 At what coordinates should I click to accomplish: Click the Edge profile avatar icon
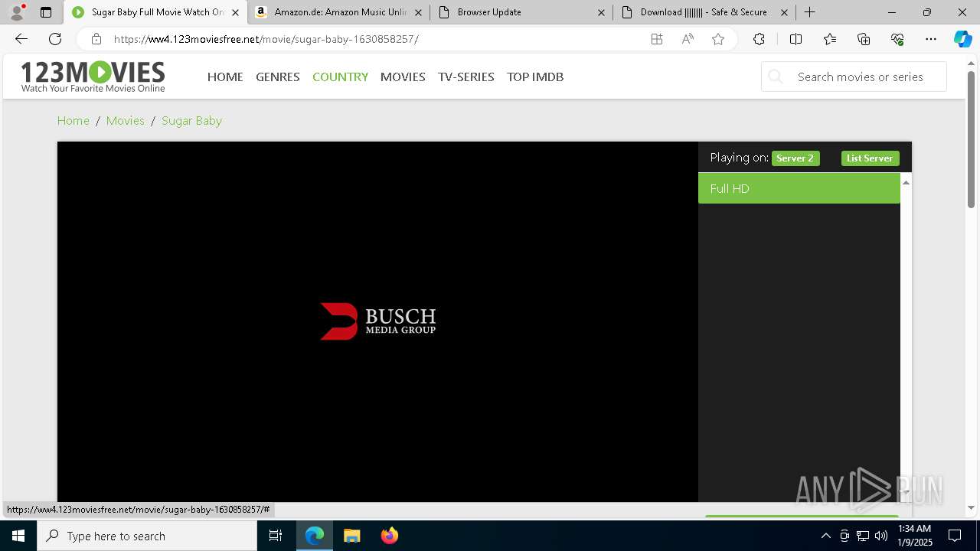pos(17,12)
